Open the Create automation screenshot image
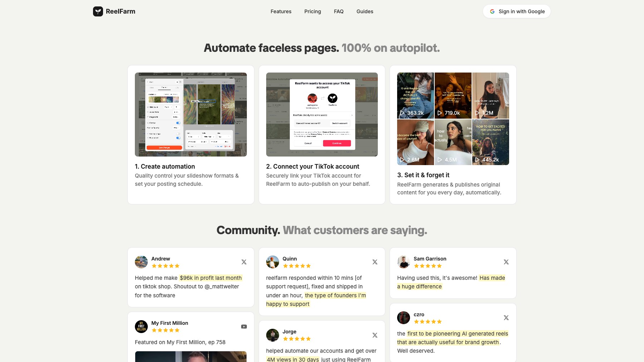 [x=191, y=114]
